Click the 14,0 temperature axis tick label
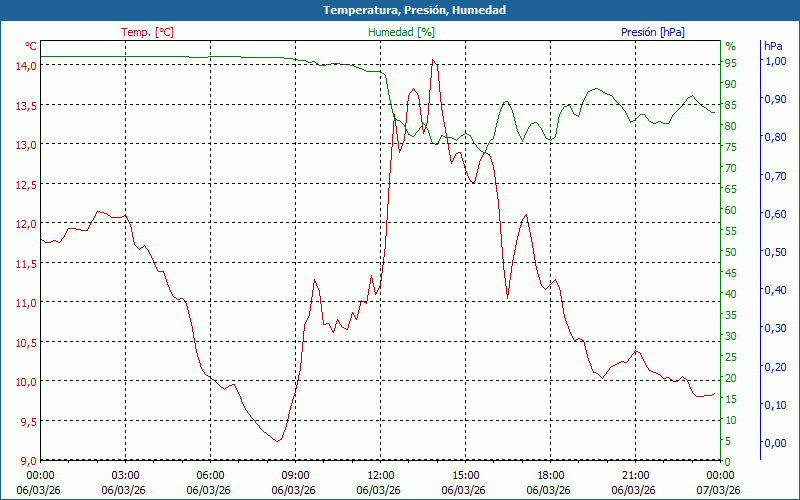The height and width of the screenshot is (500, 800). coord(26,66)
